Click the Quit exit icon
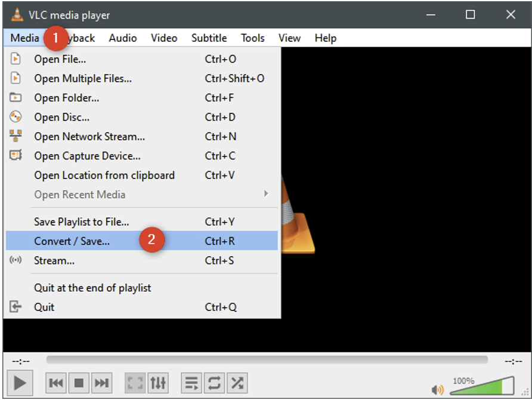 [16, 307]
